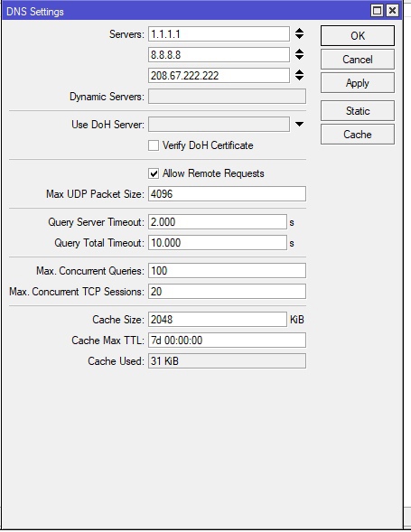Image resolution: width=411 pixels, height=532 pixels.
Task: Click the Cache Used field showing 31 KiB
Action: [x=227, y=361]
